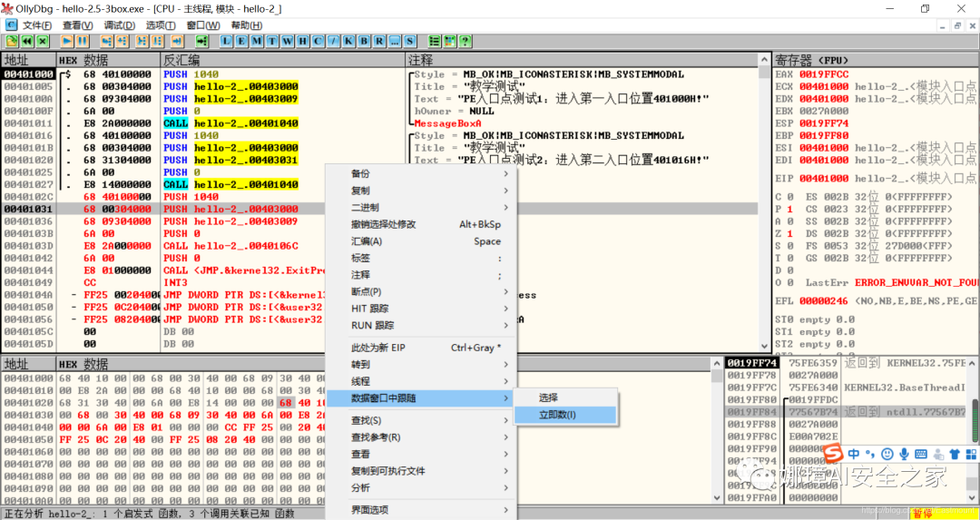Expand the 断点(P) submenu
The width and height of the screenshot is (980, 520).
pos(422,291)
